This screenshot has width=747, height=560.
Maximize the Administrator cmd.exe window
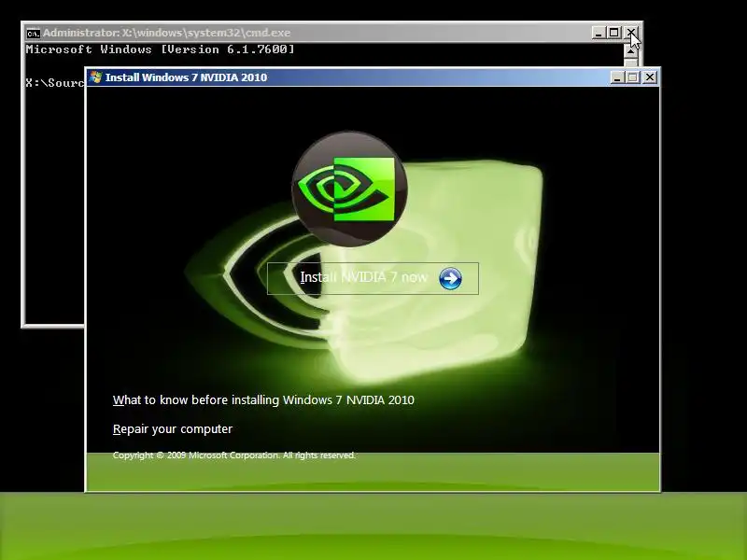point(614,33)
